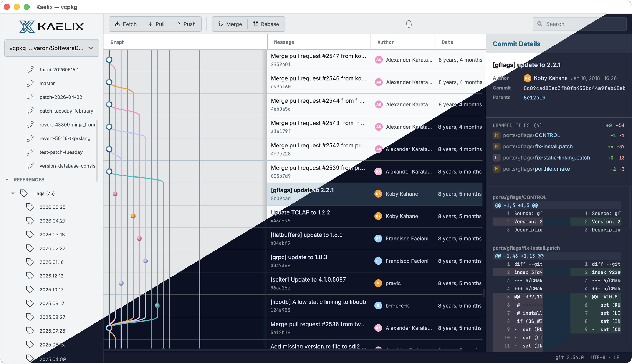
Task: Select tag 2026.02.27
Action: (52, 248)
